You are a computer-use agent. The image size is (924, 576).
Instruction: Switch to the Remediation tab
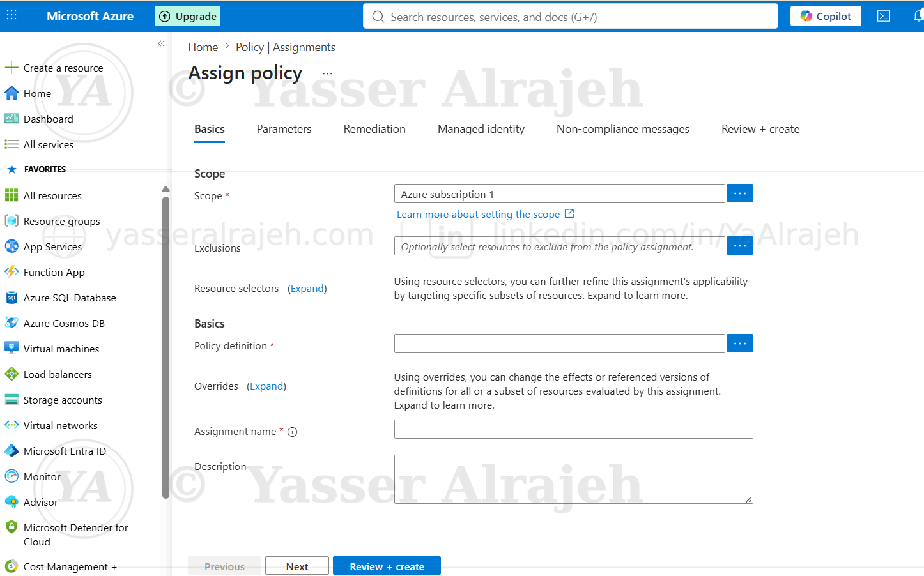coord(374,129)
